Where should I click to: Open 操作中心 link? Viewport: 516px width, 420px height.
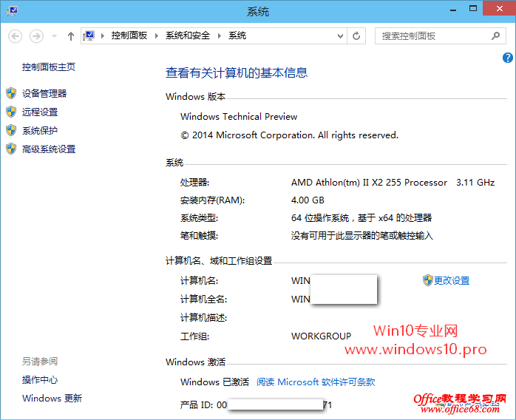point(40,380)
